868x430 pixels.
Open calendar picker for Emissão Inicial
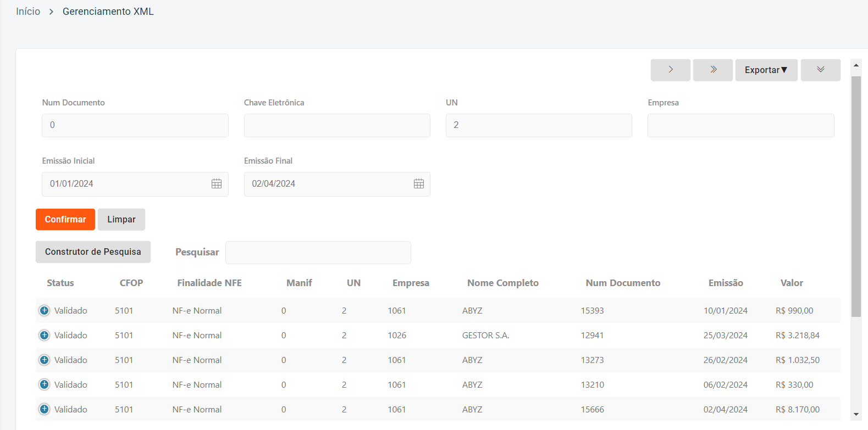[217, 184]
